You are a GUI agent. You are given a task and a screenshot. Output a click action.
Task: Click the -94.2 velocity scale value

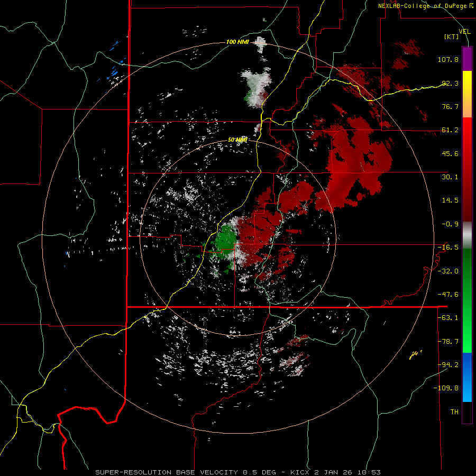pos(448,365)
